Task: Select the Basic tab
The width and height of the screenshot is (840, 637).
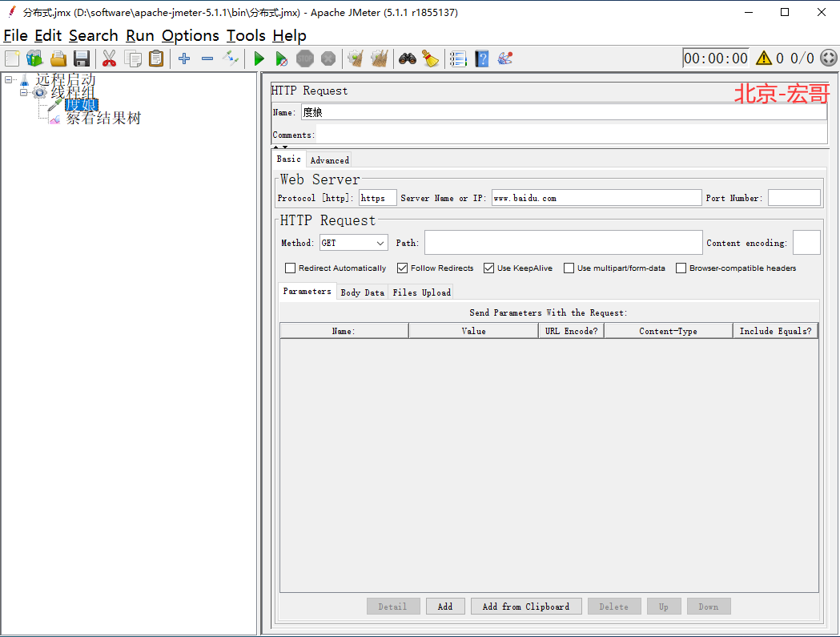Action: click(x=289, y=159)
